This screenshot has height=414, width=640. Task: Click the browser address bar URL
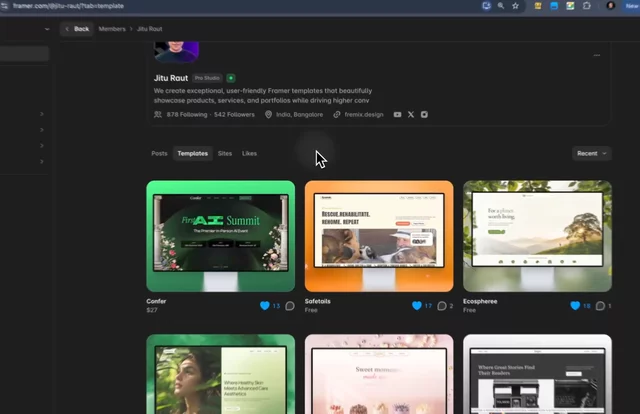pos(68,6)
